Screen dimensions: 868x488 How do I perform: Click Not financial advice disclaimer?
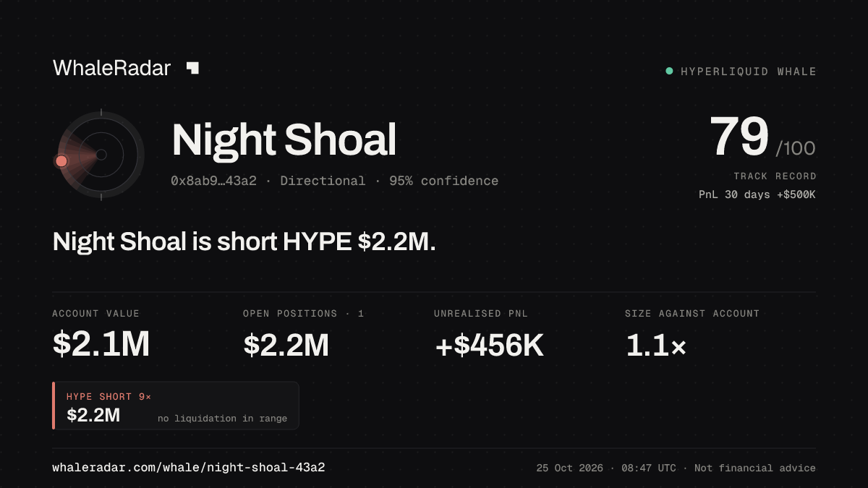(x=755, y=468)
